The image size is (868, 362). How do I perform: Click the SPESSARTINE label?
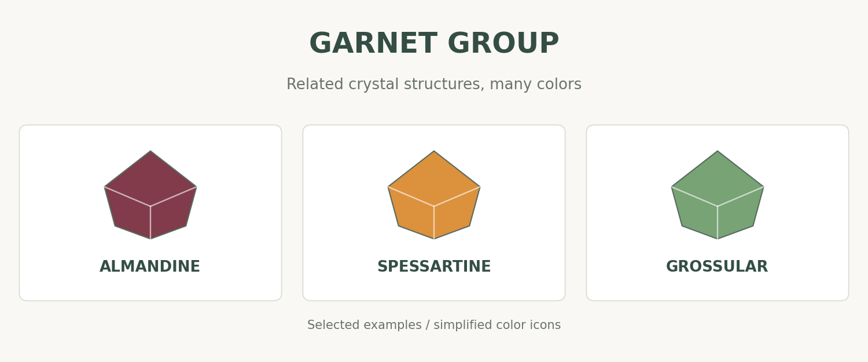pos(434,267)
